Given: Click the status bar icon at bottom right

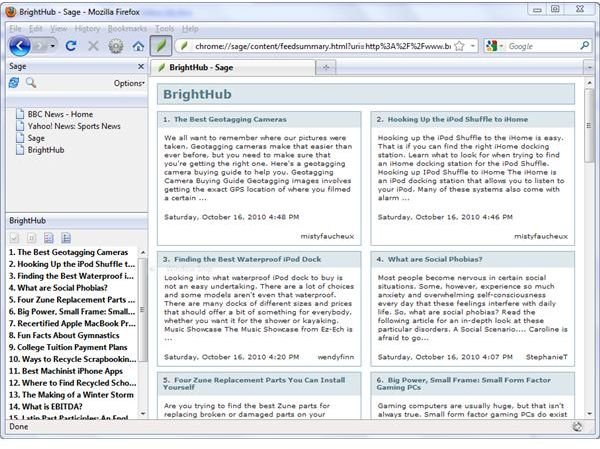Looking at the screenshot, I should pos(577,427).
